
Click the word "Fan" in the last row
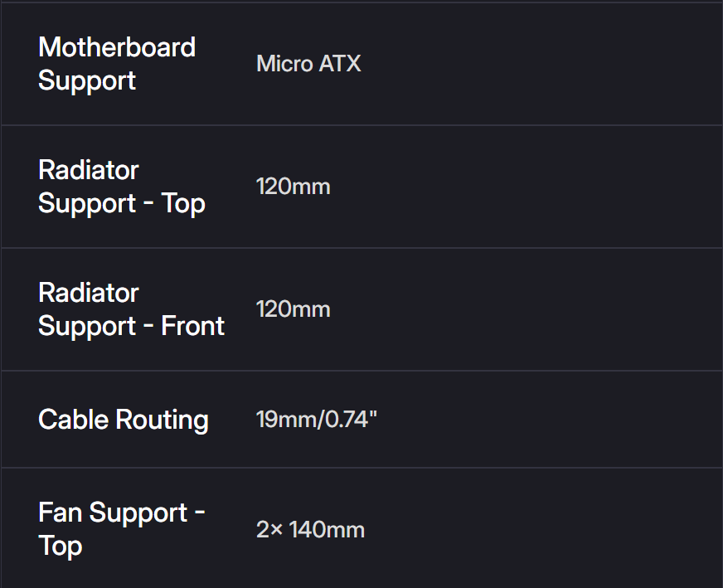click(x=60, y=513)
